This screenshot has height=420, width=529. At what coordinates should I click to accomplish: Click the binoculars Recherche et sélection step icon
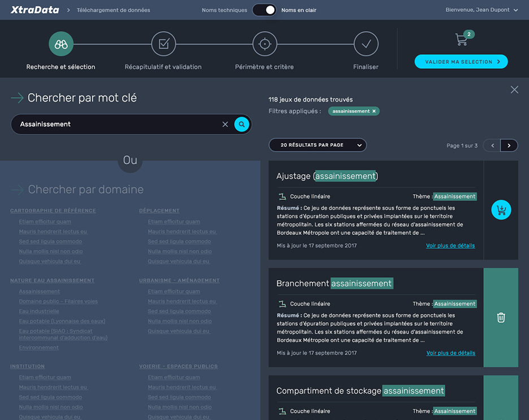coord(61,44)
